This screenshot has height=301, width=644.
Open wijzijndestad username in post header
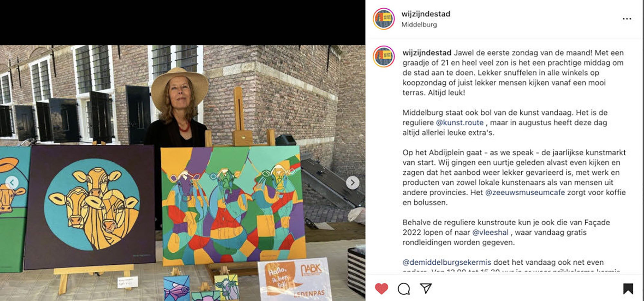(x=426, y=14)
